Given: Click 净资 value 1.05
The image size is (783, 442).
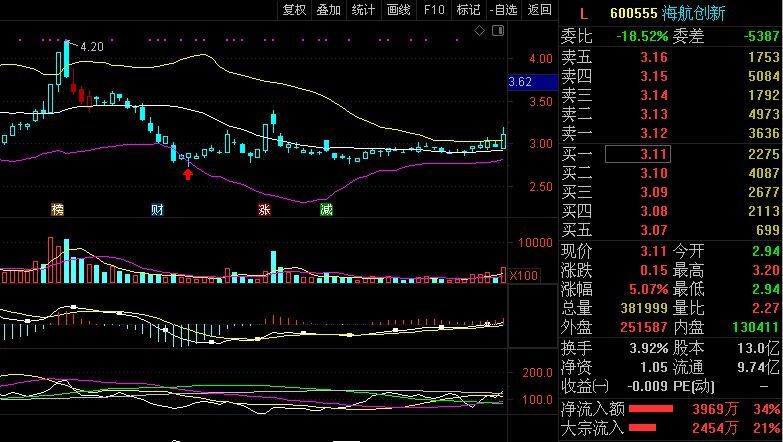Looking at the screenshot, I should point(654,367).
